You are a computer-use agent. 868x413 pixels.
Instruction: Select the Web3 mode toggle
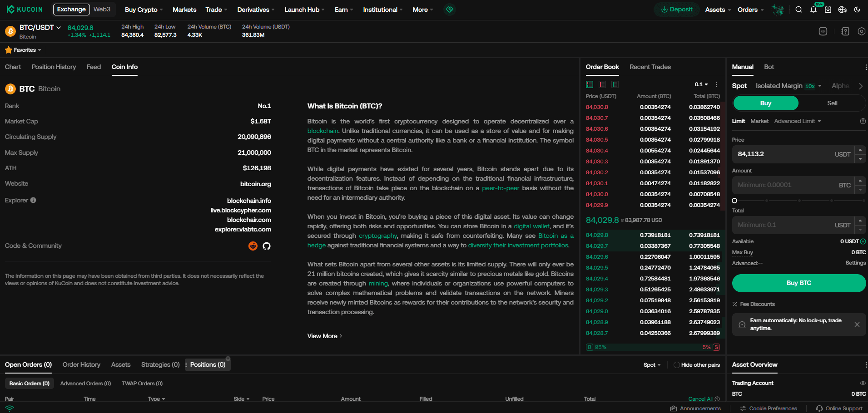coord(102,10)
